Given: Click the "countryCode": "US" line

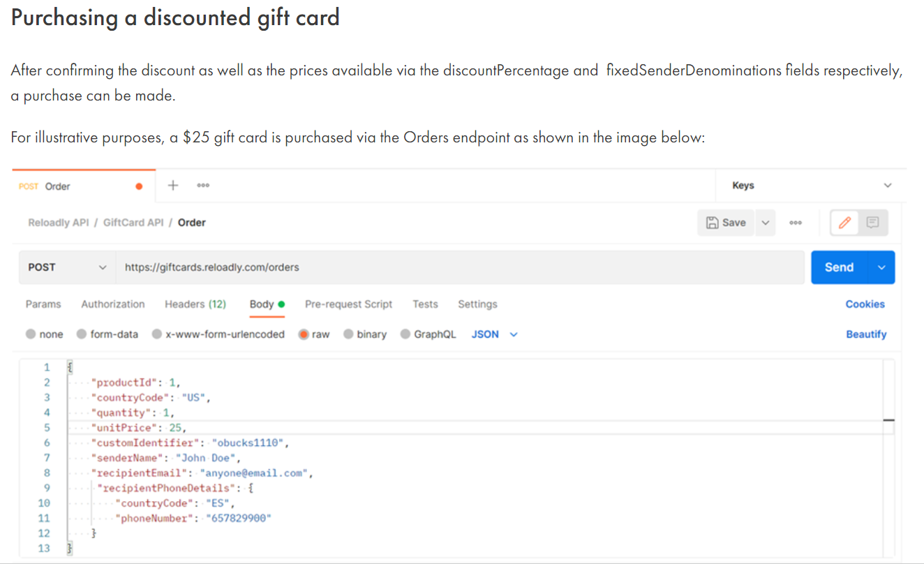Looking at the screenshot, I should [x=151, y=398].
